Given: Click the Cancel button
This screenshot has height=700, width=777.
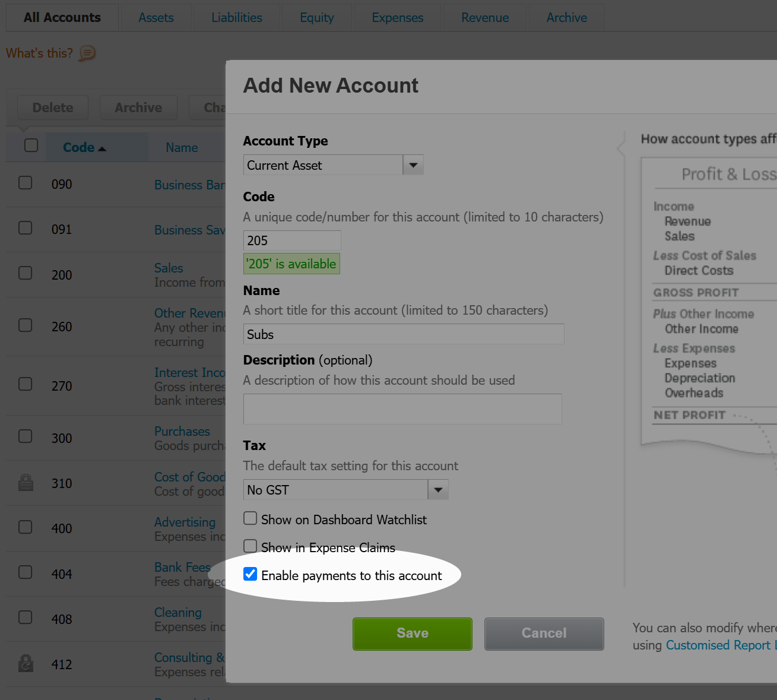Looking at the screenshot, I should pos(544,634).
